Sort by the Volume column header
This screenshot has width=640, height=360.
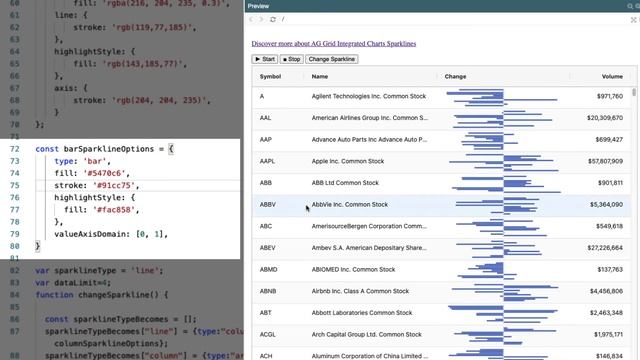612,76
